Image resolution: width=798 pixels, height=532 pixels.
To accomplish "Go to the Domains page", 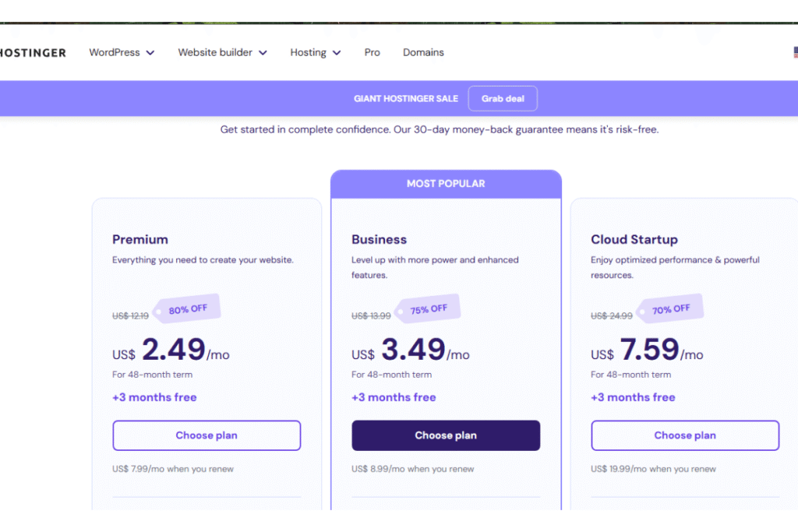I will click(423, 52).
